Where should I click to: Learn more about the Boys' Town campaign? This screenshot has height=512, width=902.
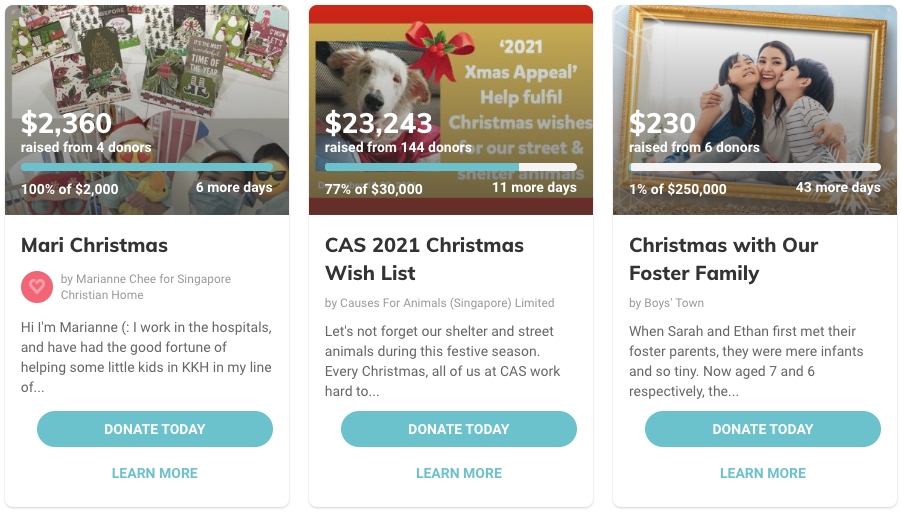coord(763,473)
